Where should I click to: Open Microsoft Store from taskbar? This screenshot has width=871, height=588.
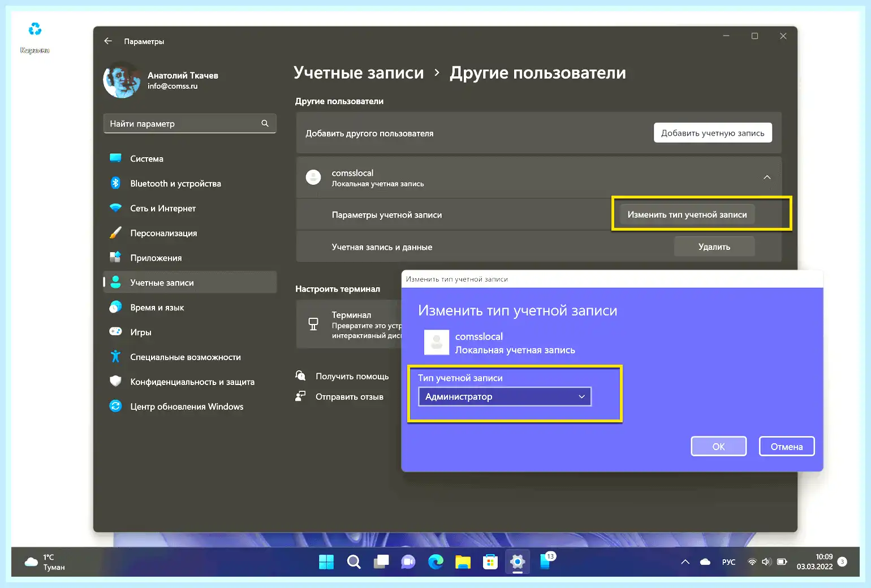[490, 562]
